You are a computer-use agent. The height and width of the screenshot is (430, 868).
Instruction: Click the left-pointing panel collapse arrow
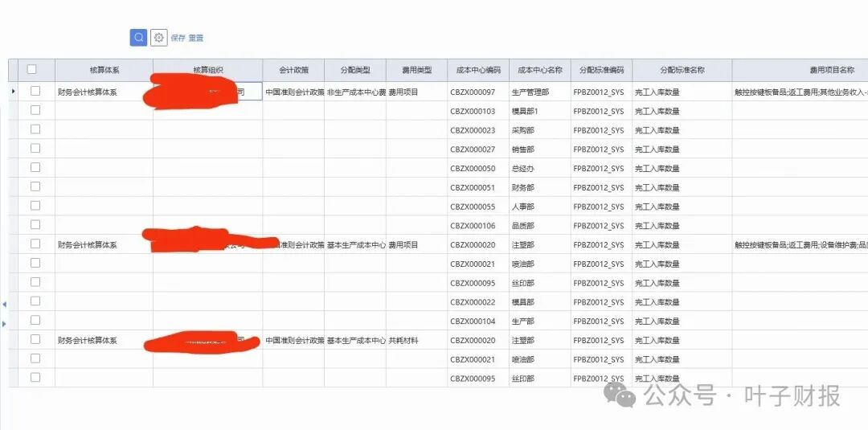click(4, 304)
